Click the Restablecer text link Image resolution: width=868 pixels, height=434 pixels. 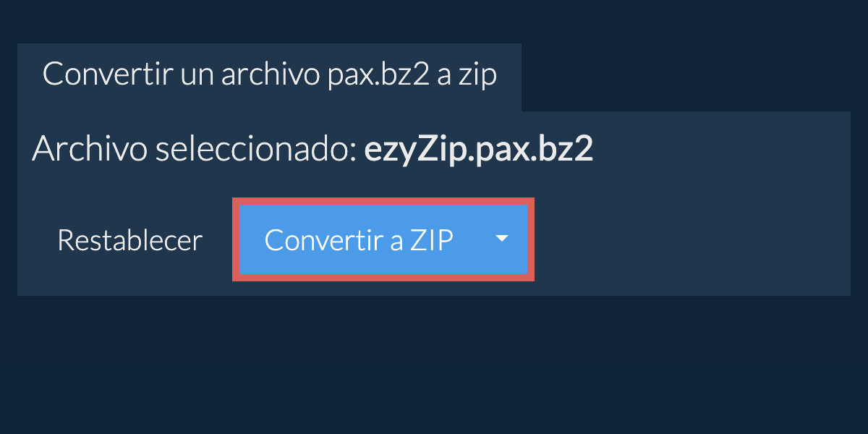coord(129,240)
